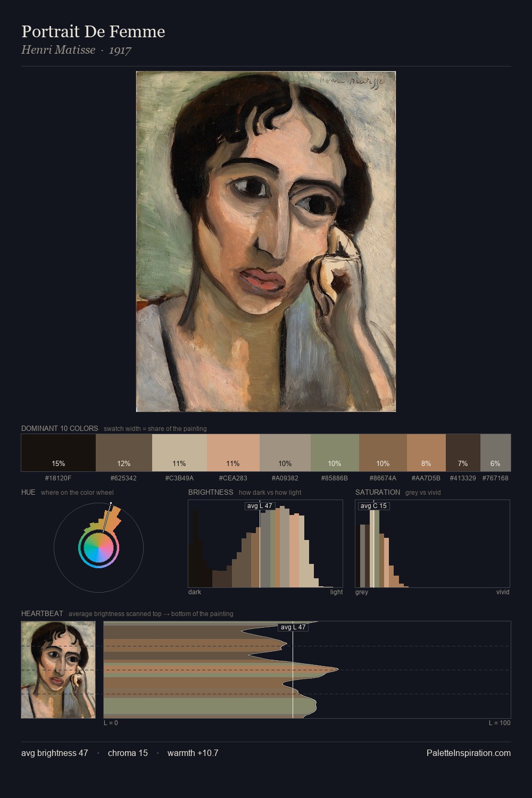The width and height of the screenshot is (532, 798).
Task: Click the hex code #C3B49A text
Action: [179, 478]
